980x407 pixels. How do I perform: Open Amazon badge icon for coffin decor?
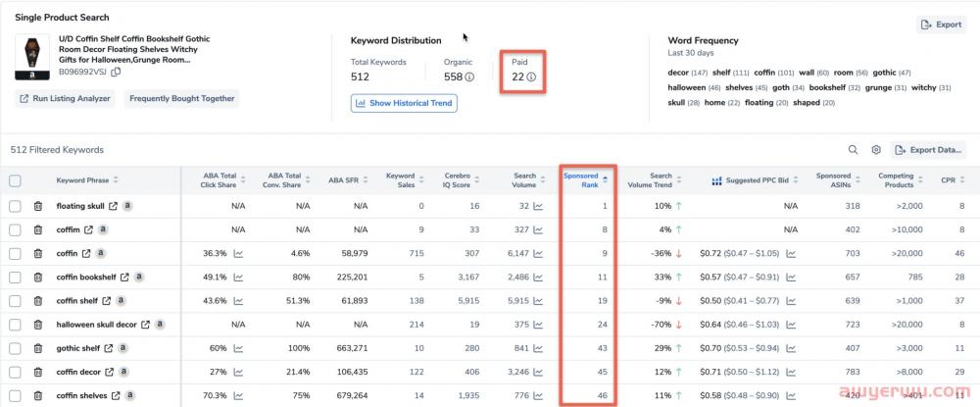coord(123,372)
